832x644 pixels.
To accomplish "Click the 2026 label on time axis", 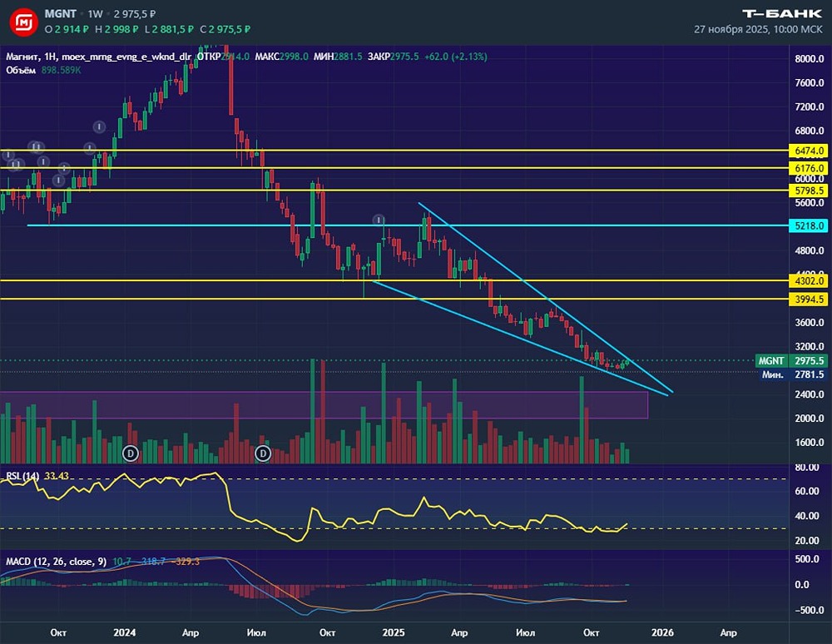I will coord(662,632).
